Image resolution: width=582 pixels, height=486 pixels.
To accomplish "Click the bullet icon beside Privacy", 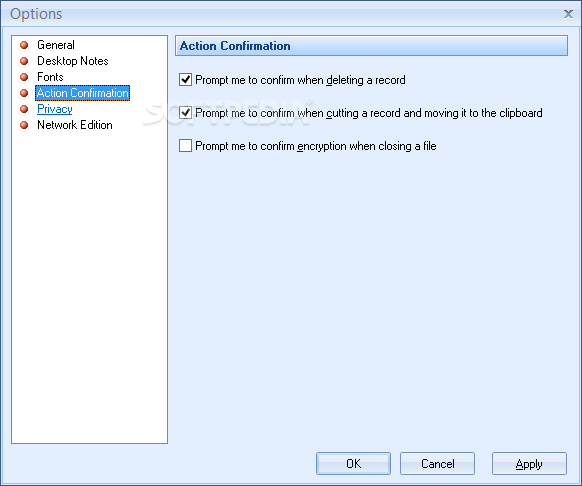I will click(24, 109).
